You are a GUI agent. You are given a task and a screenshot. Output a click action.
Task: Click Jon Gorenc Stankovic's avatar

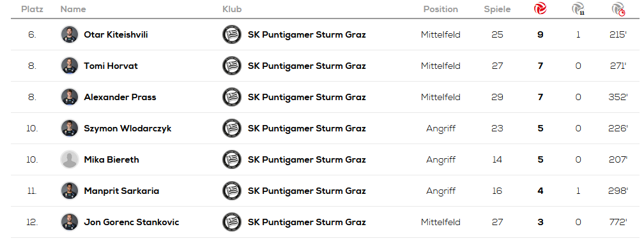pos(70,222)
